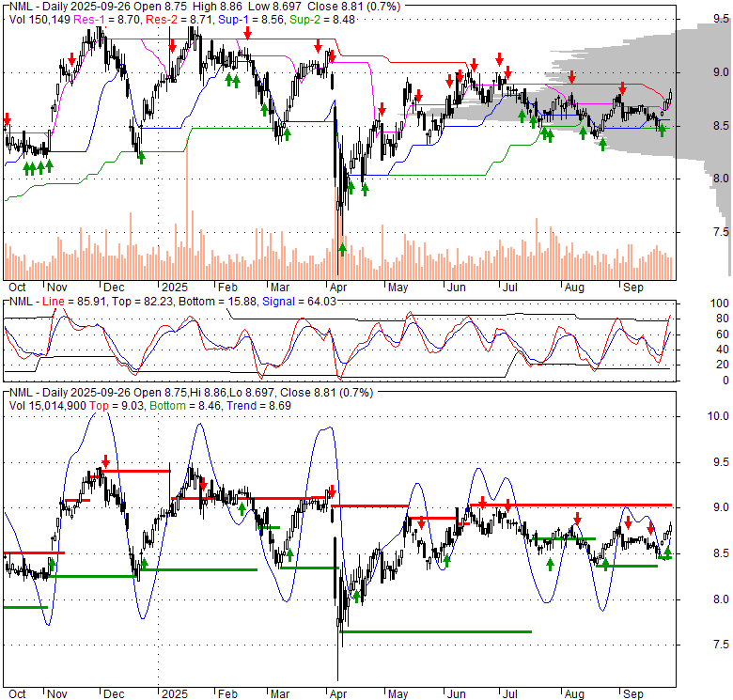Image resolution: width=733 pixels, height=700 pixels.
Task: Click the Oct label on bottom chart time axis
Action: 17,694
